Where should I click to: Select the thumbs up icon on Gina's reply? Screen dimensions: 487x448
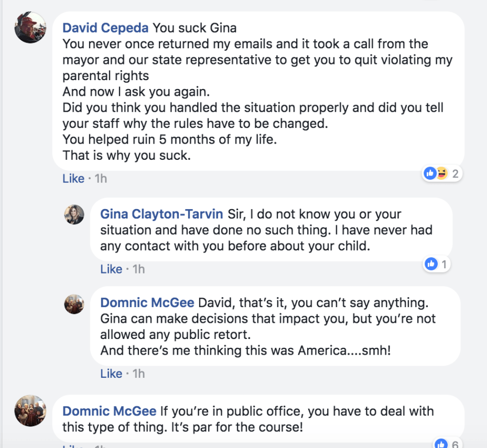[431, 264]
